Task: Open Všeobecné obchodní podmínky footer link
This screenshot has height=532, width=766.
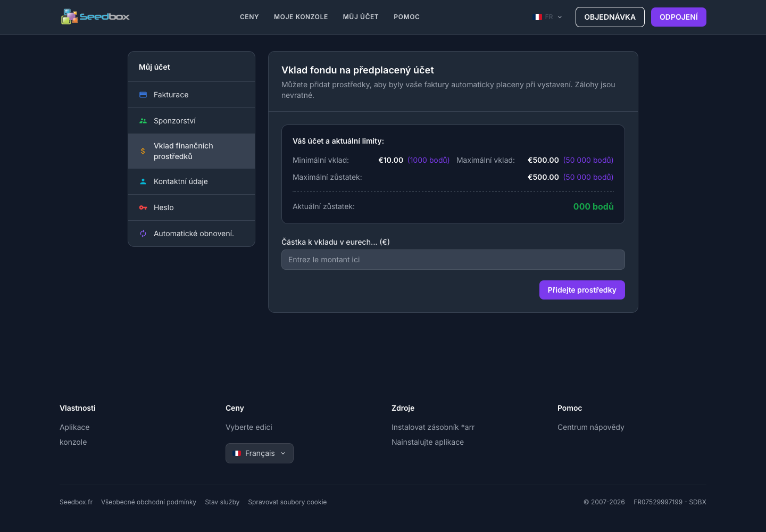Action: [149, 502]
